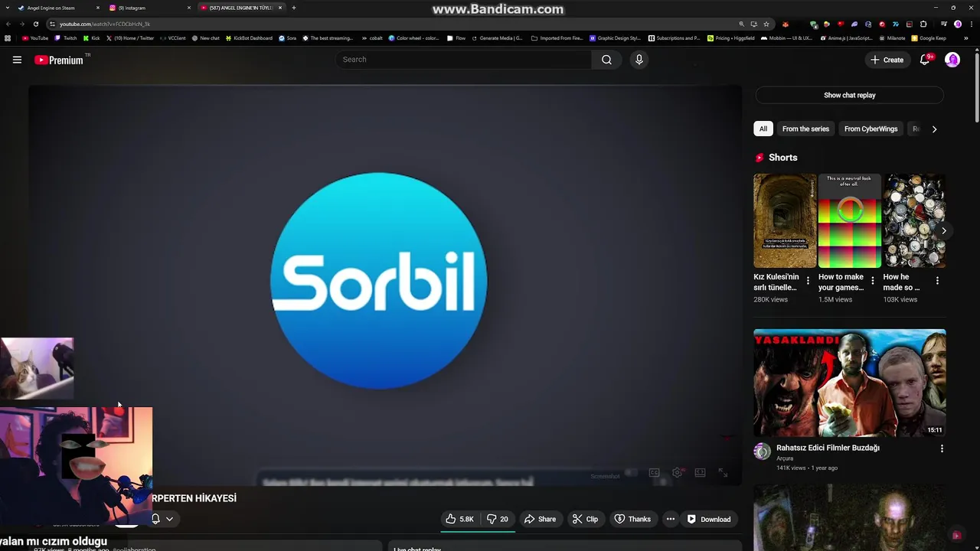980x551 pixels.
Task: Open the Kız Kulesi tunnel Short thumbnail
Action: point(785,220)
